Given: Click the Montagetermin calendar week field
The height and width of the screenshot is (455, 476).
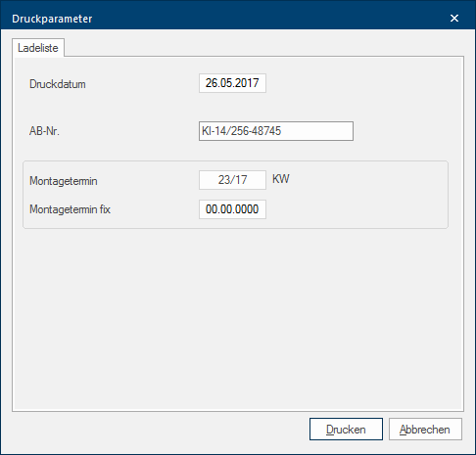Looking at the screenshot, I should click(x=232, y=180).
